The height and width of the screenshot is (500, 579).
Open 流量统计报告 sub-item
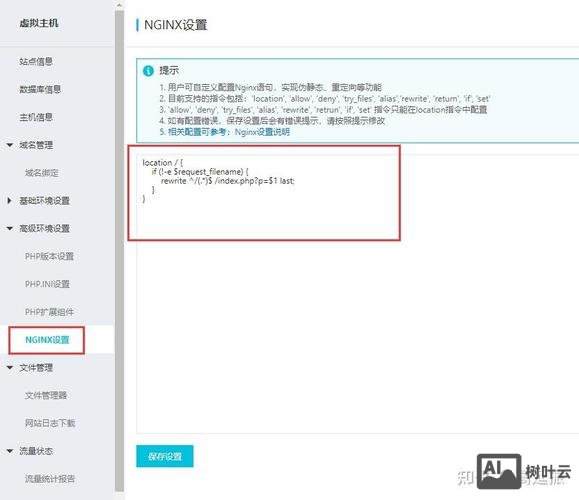tap(50, 479)
